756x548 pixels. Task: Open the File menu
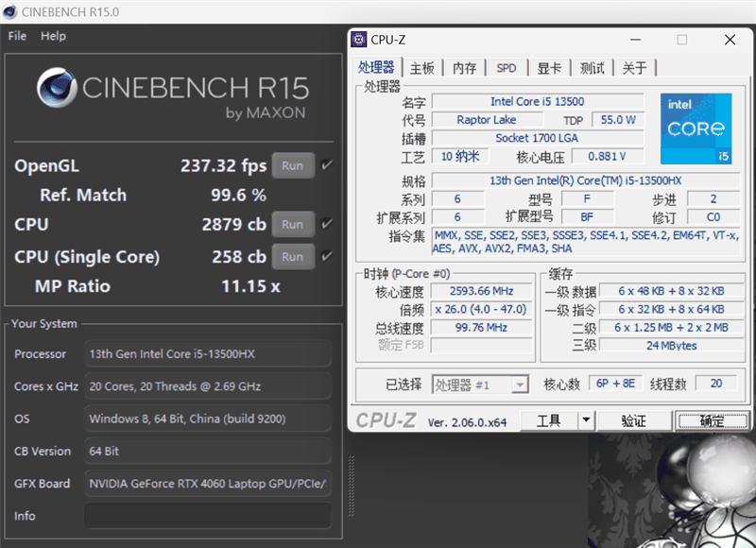click(18, 36)
